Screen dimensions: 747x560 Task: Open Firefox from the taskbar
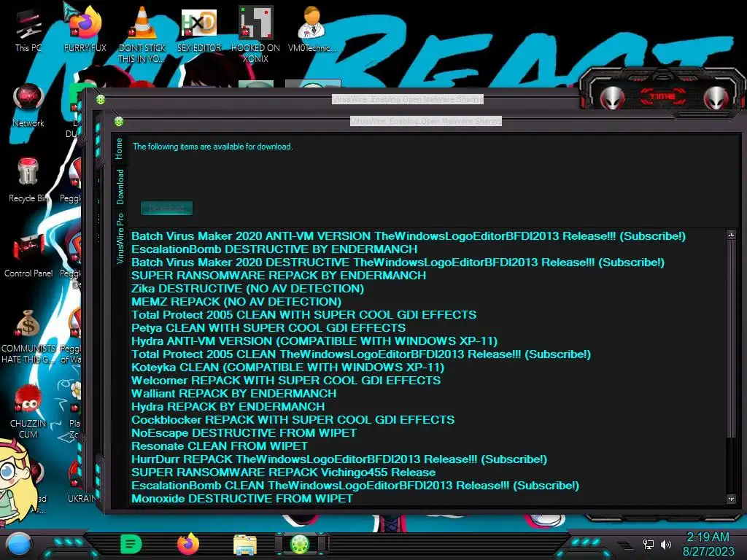[x=187, y=544]
